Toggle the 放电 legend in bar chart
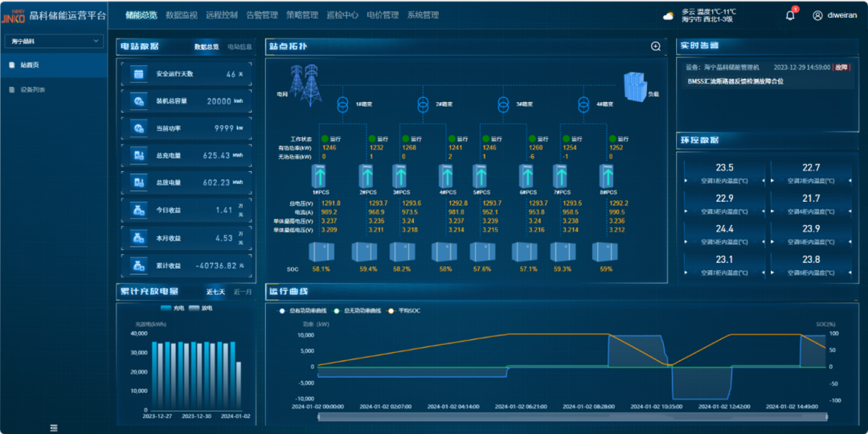This screenshot has width=868, height=434. pos(201,308)
